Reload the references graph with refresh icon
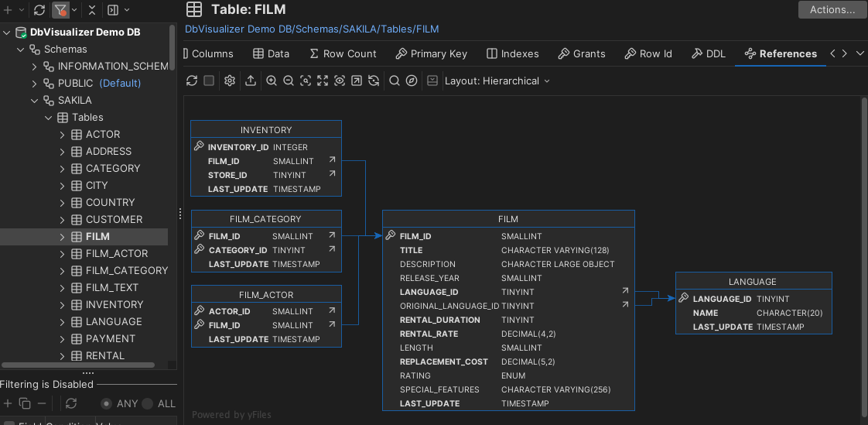Image resolution: width=868 pixels, height=425 pixels. pyautogui.click(x=192, y=81)
